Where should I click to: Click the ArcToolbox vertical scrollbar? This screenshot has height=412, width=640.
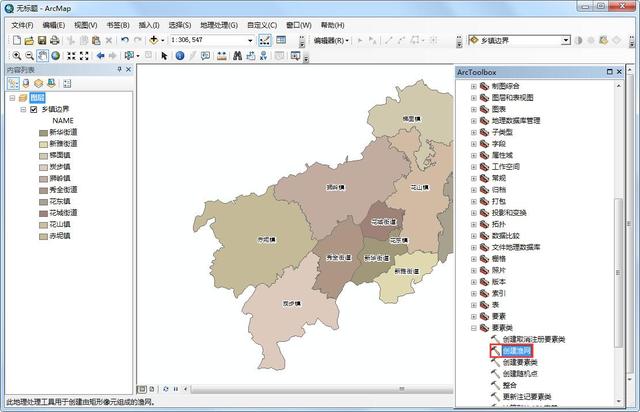click(618, 243)
